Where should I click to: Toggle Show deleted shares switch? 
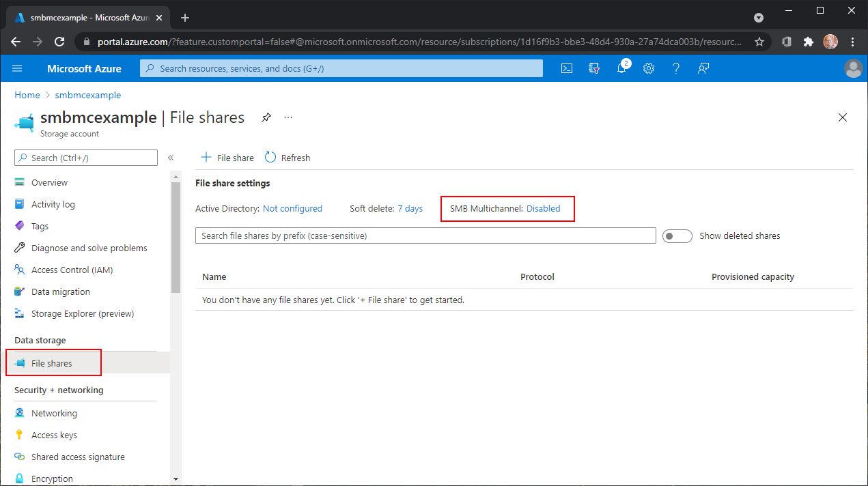[x=677, y=236]
